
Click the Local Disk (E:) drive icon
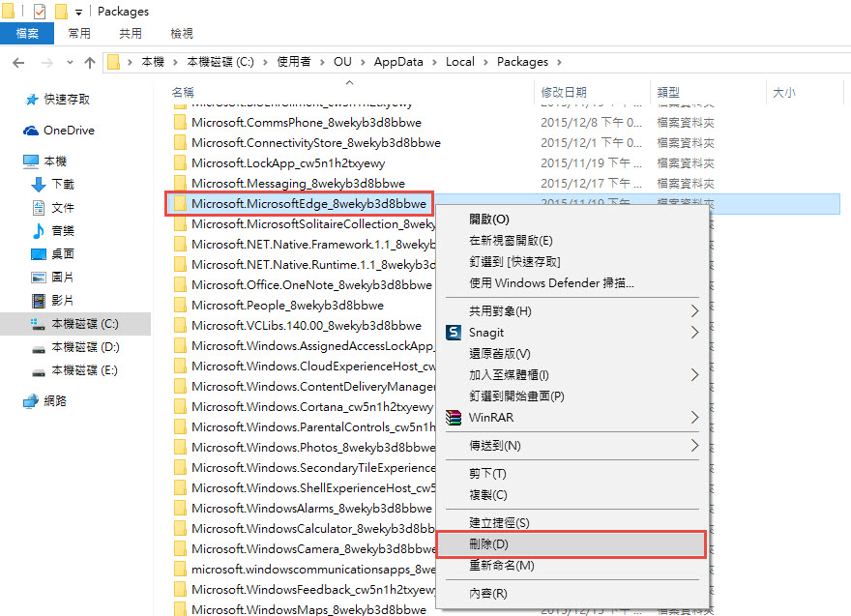[39, 371]
